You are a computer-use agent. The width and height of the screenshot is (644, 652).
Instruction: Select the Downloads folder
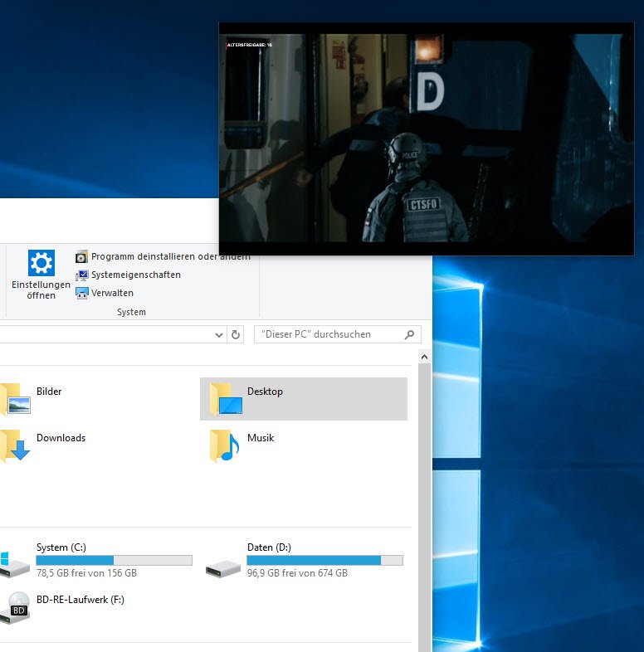pyautogui.click(x=60, y=439)
